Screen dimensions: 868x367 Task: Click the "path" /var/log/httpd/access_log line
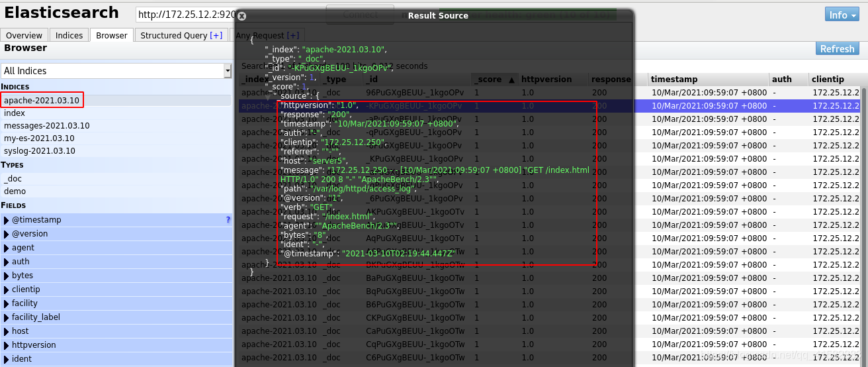[x=349, y=188]
